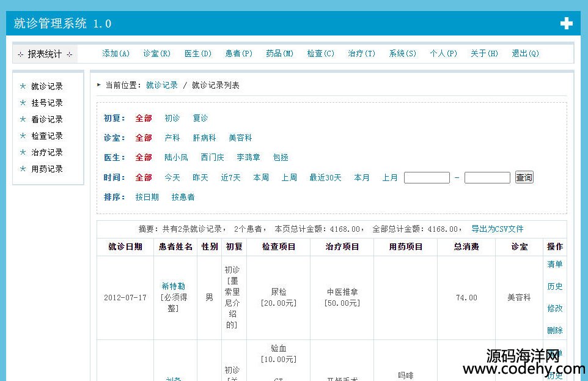Open the 药品(M) menu
The image size is (588, 381).
click(x=280, y=53)
